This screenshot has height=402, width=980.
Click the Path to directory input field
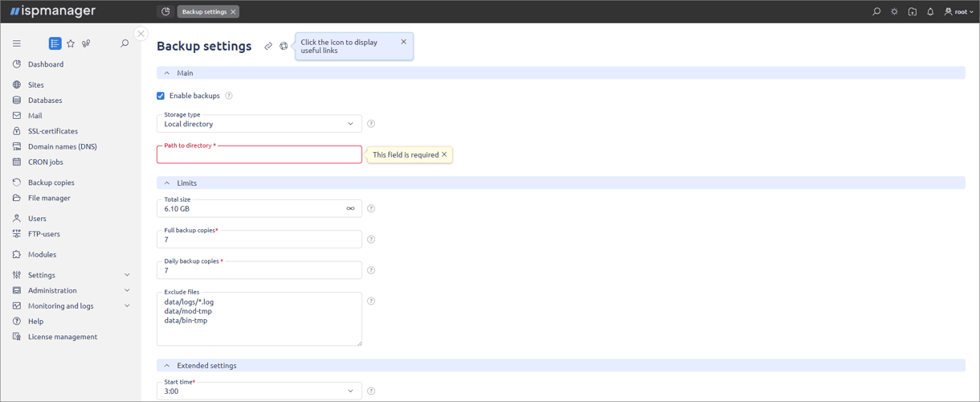[259, 156]
